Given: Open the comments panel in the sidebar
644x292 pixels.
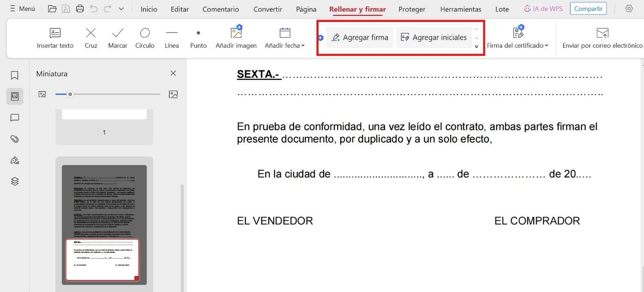Looking at the screenshot, I should (14, 117).
